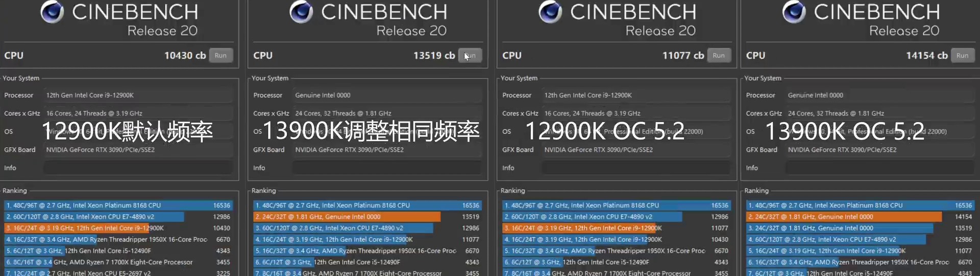Select Ryzen 7 1700X row in 10430 cb window
This screenshot has height=276, width=980.
[118, 262]
